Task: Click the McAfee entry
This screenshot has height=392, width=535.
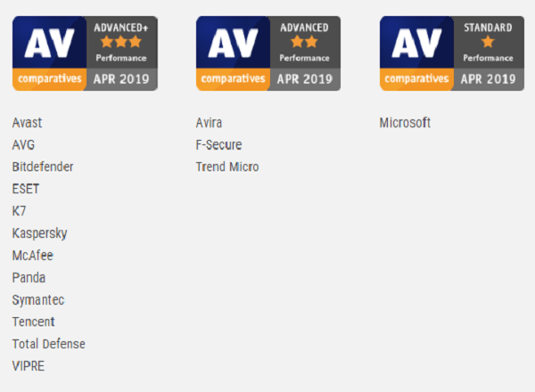Action: (33, 256)
